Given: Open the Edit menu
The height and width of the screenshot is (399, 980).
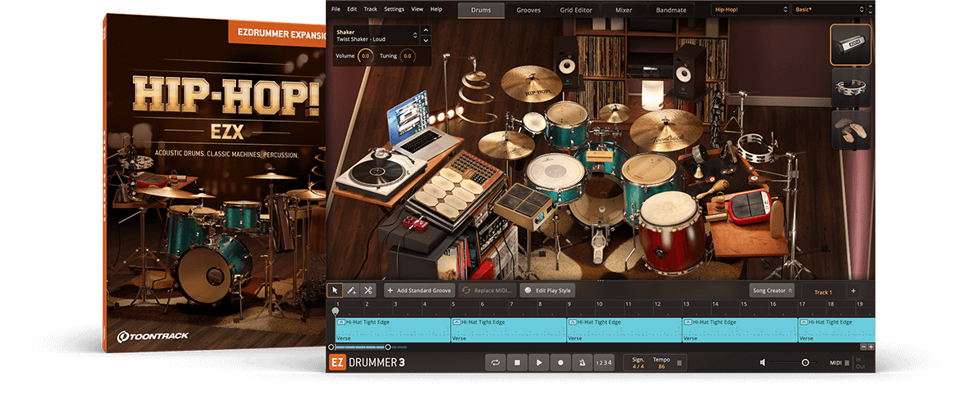Looking at the screenshot, I should 352,9.
